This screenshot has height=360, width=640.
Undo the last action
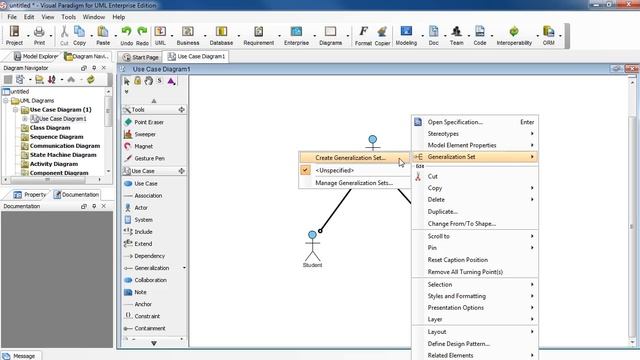coord(127,36)
